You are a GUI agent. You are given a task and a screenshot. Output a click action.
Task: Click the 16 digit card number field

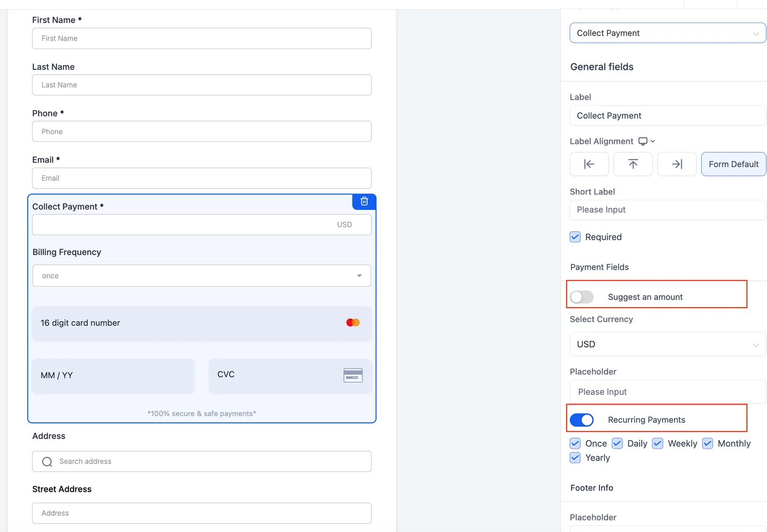(202, 323)
